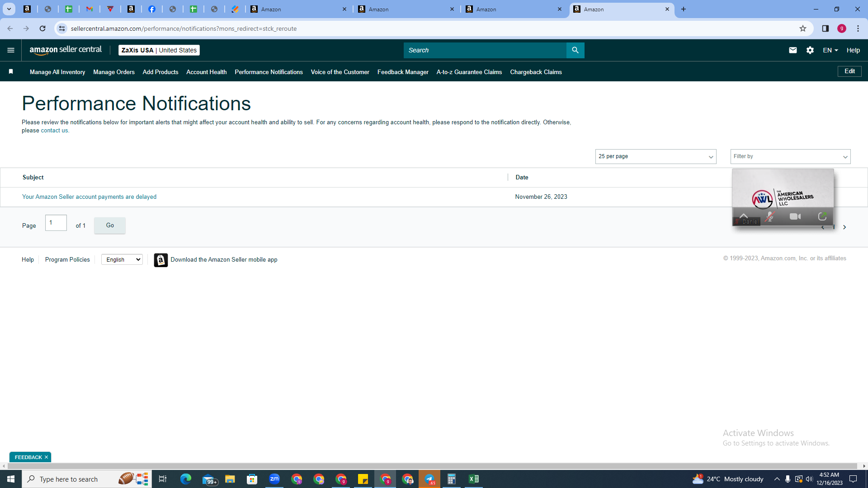Viewport: 868px width, 488px height.
Task: Unmute microphone in Zoom mini window
Action: click(769, 217)
